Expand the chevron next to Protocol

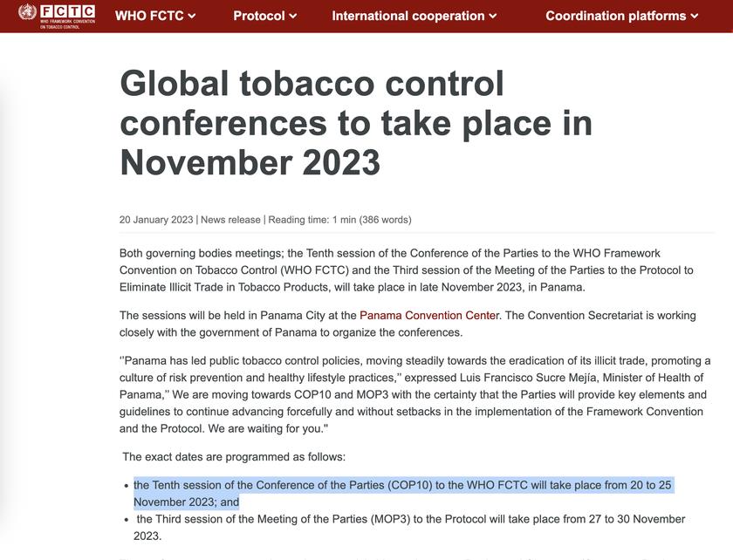[293, 17]
